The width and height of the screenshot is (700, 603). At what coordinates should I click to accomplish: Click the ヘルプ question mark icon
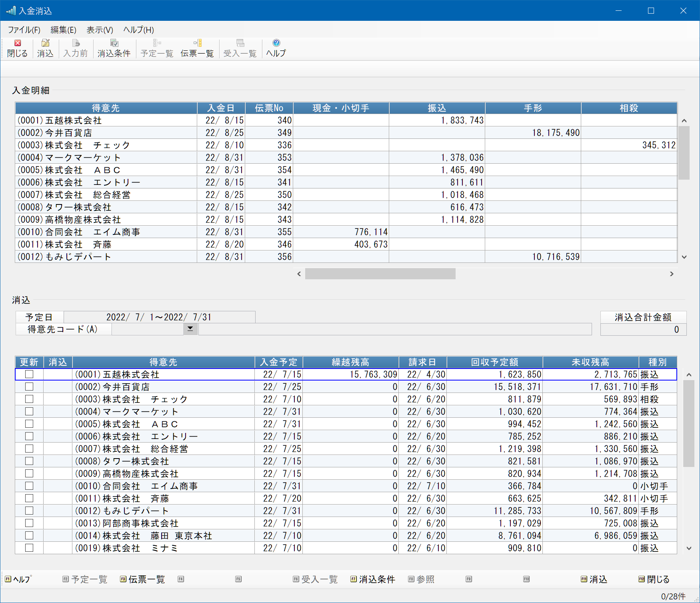click(276, 43)
